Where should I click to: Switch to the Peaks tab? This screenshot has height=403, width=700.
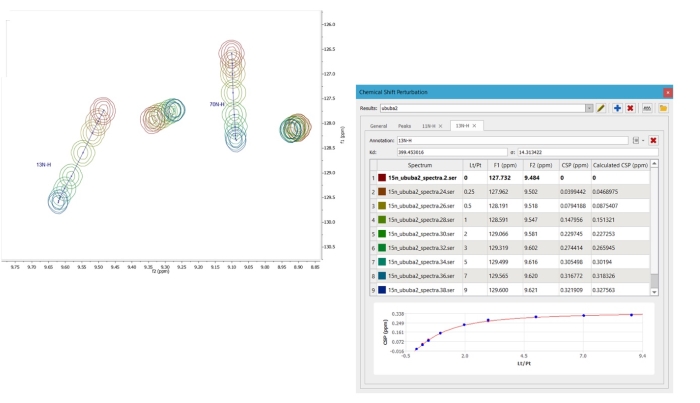(x=404, y=126)
